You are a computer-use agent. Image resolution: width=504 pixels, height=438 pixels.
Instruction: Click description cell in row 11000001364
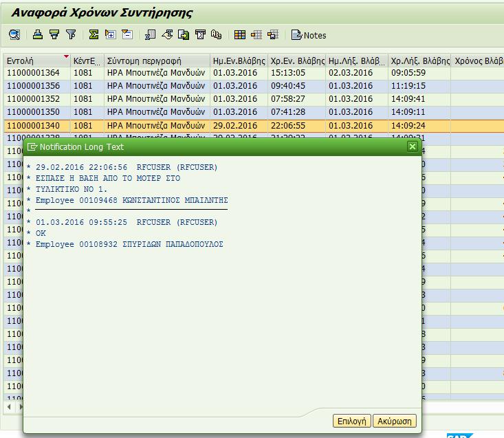click(157, 73)
